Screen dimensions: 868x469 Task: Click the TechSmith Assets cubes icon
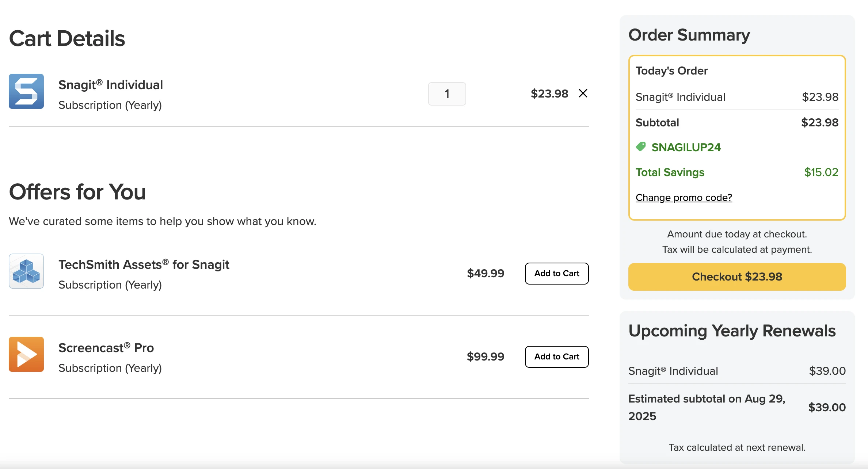(26, 271)
